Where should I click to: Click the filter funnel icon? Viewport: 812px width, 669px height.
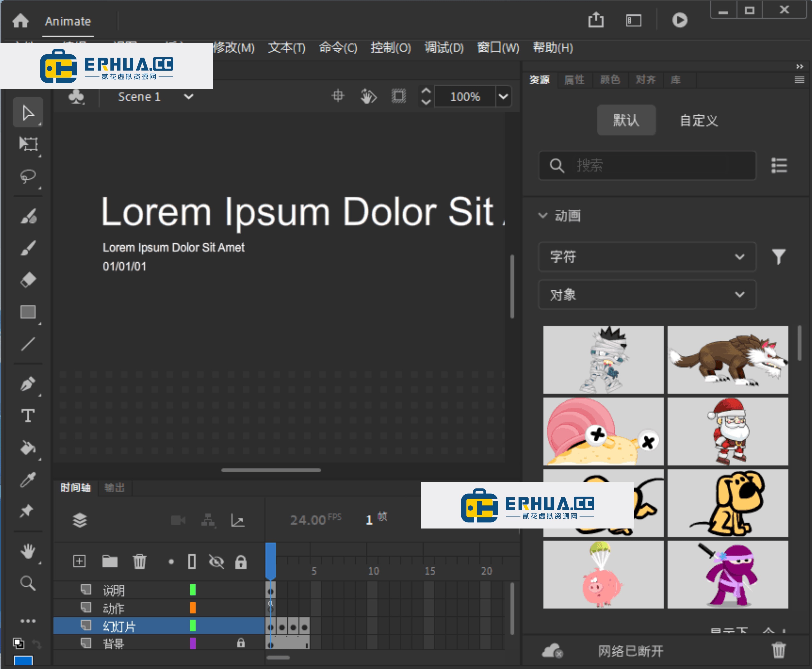[778, 257]
